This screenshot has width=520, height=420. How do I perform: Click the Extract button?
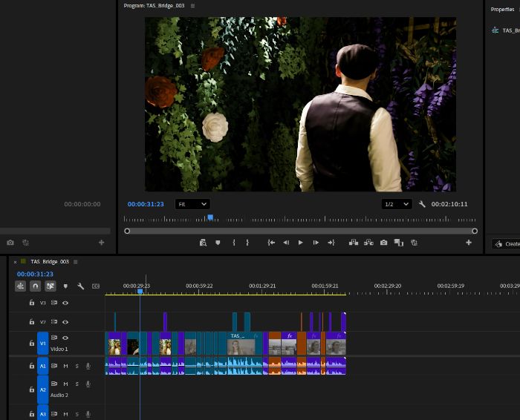pyautogui.click(x=368, y=243)
